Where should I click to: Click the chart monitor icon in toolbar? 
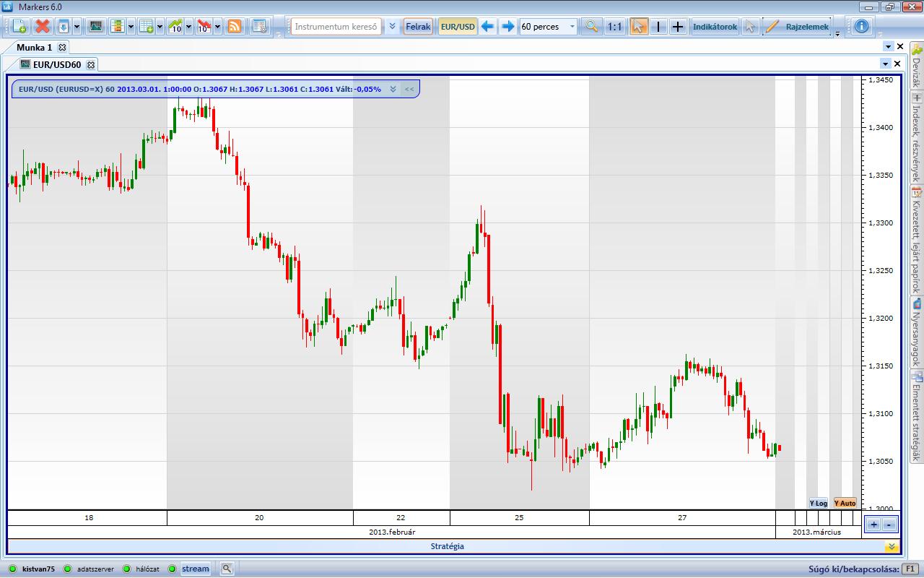tap(95, 27)
